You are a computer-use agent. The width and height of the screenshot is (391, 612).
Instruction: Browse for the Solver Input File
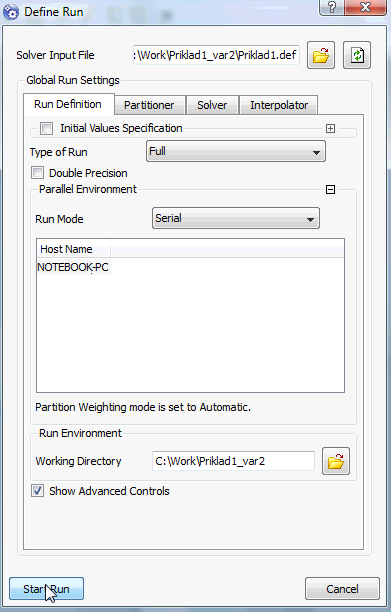pos(321,55)
